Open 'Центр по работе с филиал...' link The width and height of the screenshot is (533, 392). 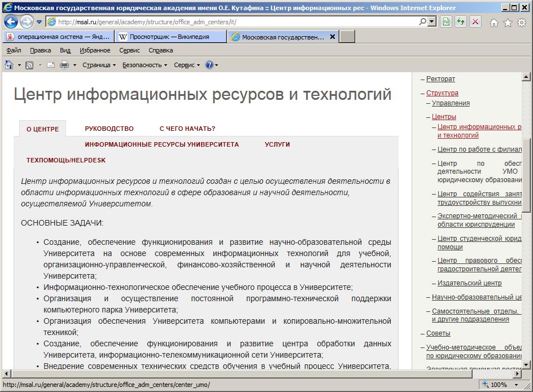coord(479,149)
